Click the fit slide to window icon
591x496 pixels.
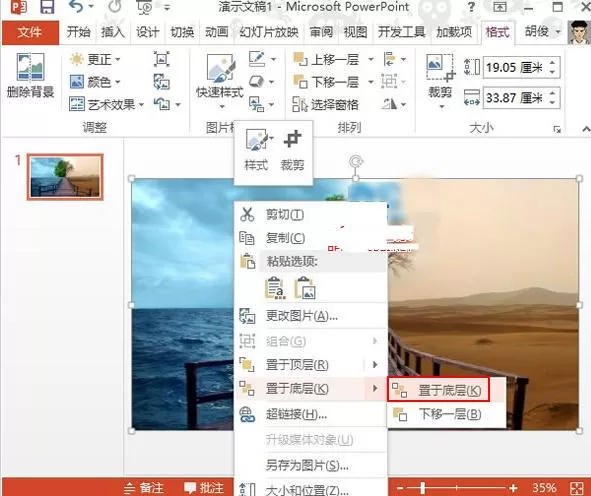[577, 488]
